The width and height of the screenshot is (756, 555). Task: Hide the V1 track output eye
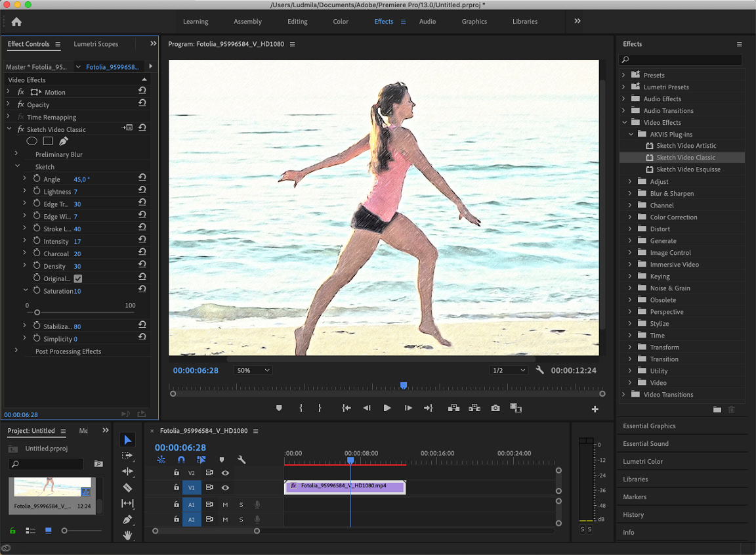point(225,487)
